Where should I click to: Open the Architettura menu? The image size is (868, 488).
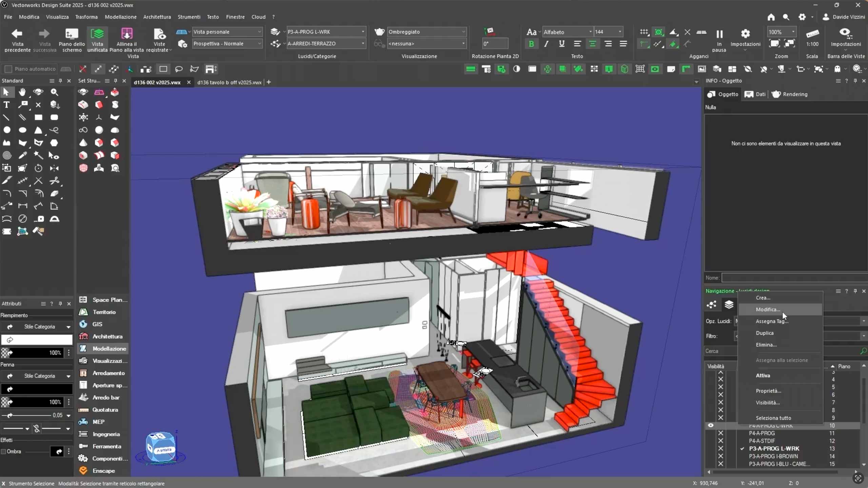coord(157,17)
